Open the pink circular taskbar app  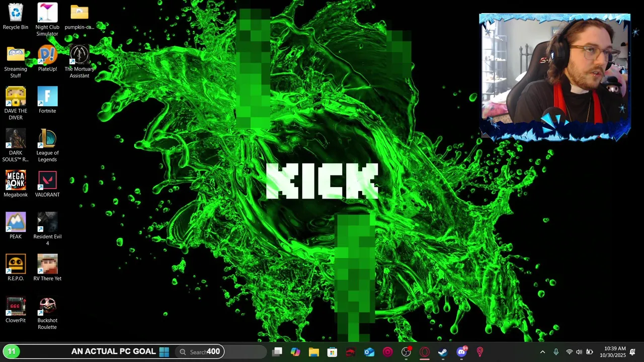click(x=387, y=352)
